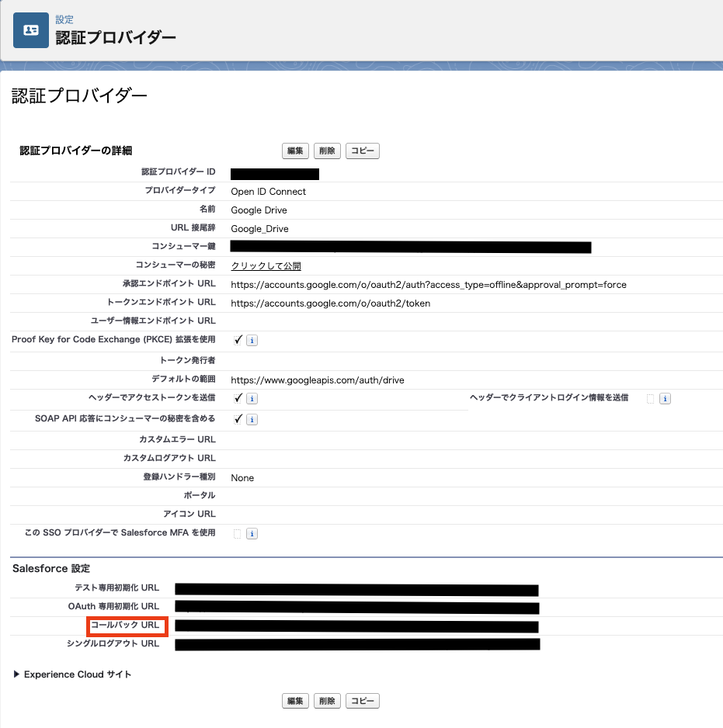The image size is (723, 728).
Task: Click info icon for ヘッダーでアクセストークンを送信
Action: tap(252, 399)
